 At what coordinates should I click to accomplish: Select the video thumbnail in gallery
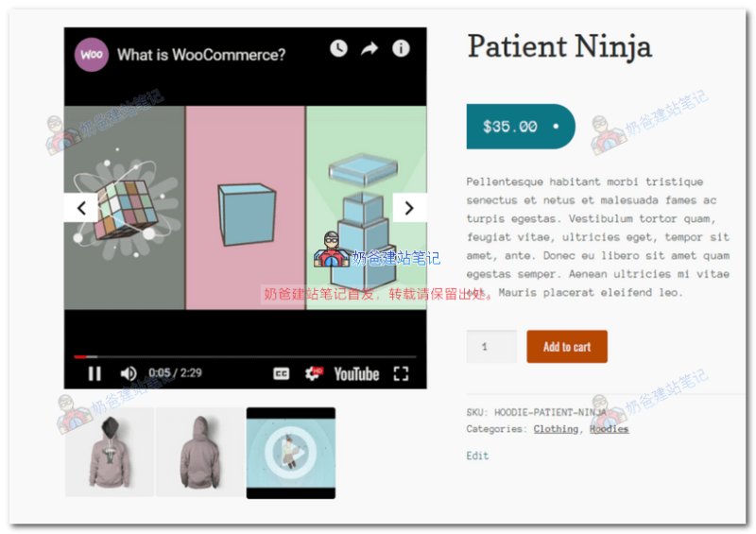tap(291, 453)
